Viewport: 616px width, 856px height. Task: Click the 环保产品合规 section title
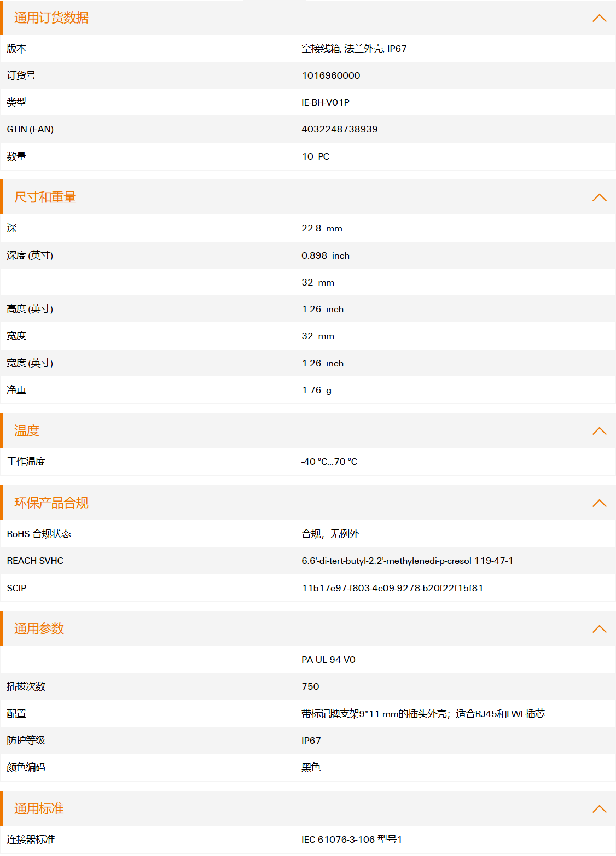click(51, 503)
